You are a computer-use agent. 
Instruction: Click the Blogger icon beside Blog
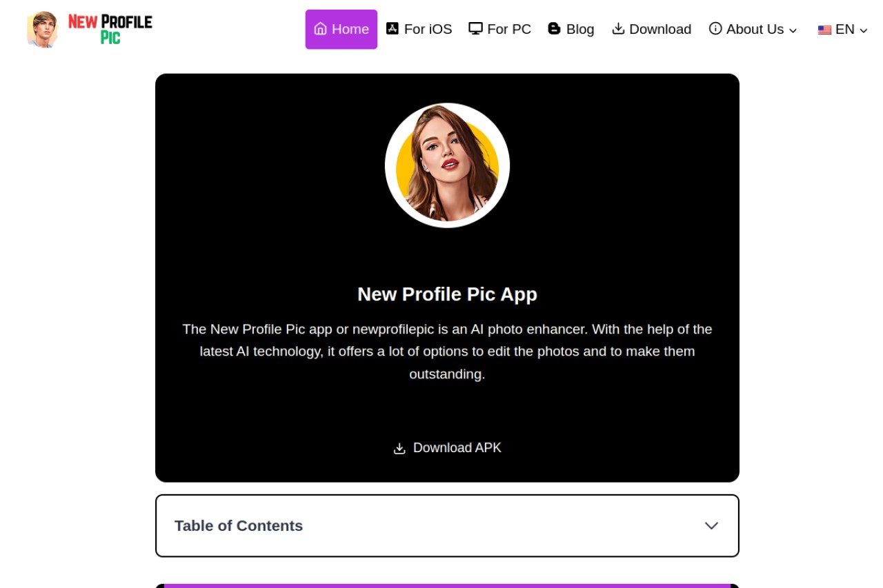tap(554, 28)
